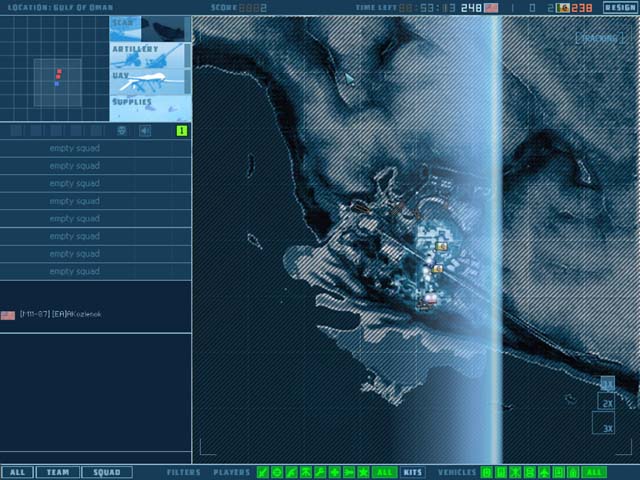The width and height of the screenshot is (640, 480).
Task: Set map zoom to 3X
Action: pyautogui.click(x=607, y=428)
